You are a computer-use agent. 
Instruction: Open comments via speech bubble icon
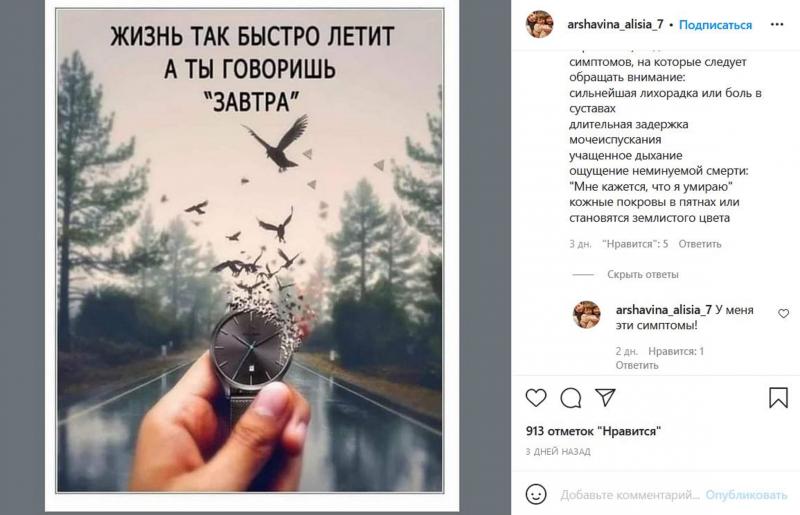[x=570, y=398]
